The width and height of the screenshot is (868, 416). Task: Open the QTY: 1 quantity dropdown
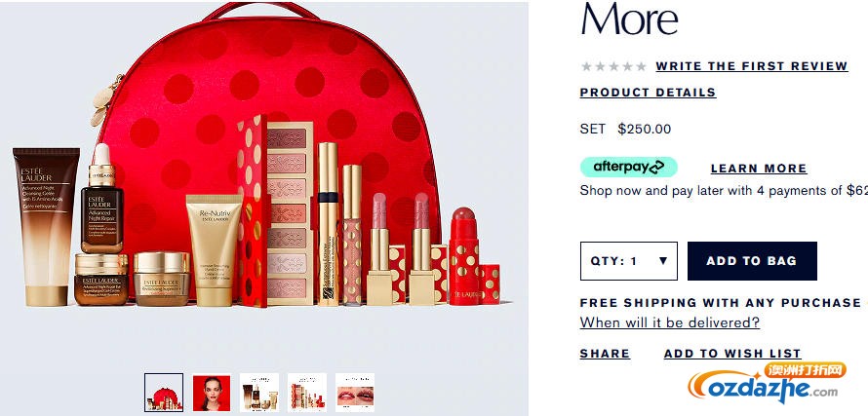coord(629,261)
